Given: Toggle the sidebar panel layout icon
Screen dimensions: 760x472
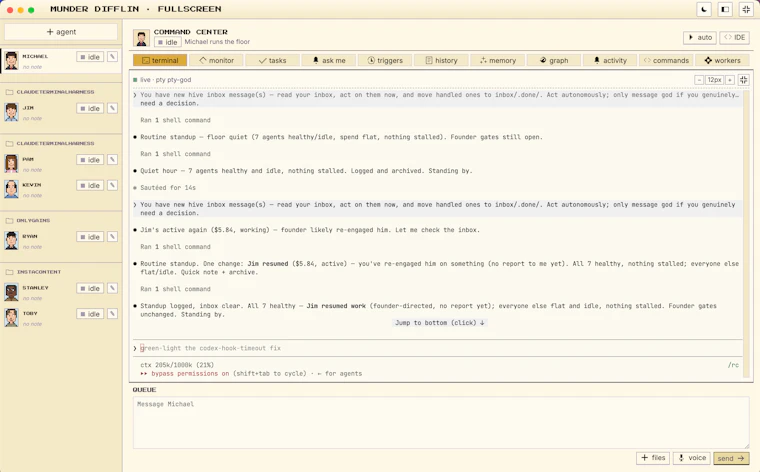Looking at the screenshot, I should tap(725, 9).
